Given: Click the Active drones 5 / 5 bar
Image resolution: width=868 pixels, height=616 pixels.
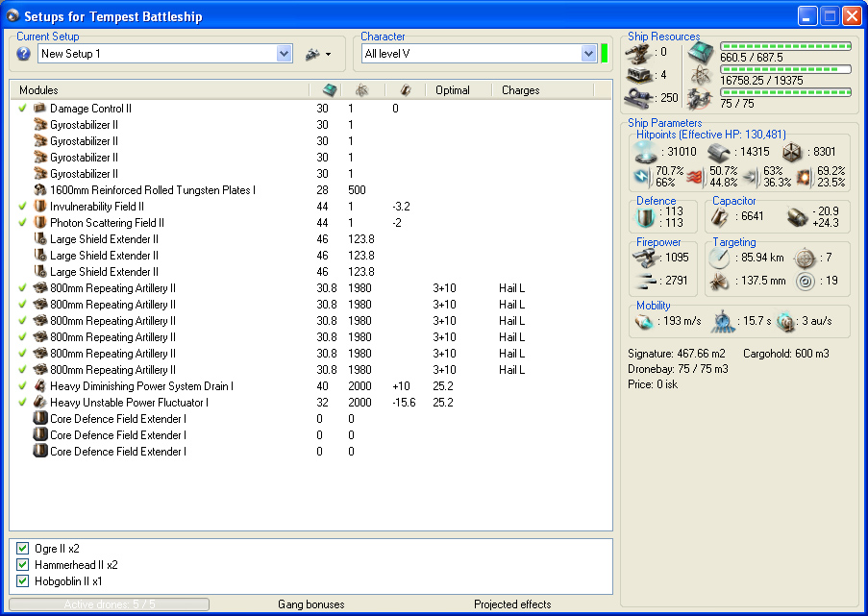Looking at the screenshot, I should tap(109, 604).
